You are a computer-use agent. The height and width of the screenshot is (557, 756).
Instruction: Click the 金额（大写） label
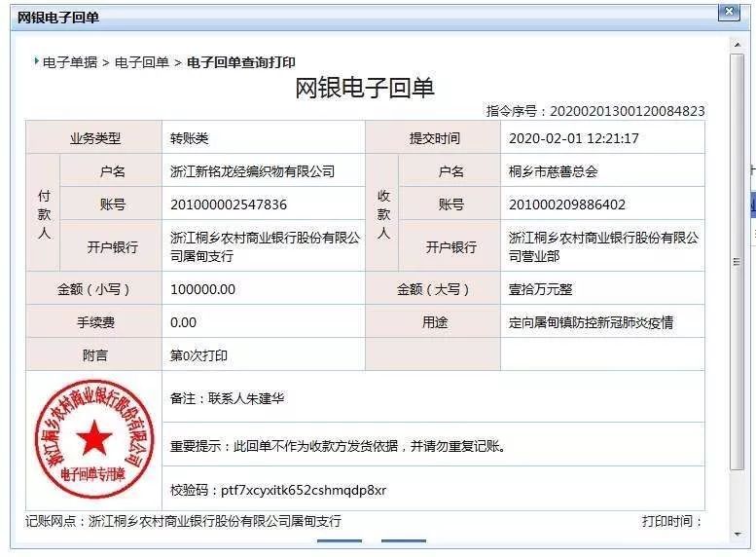click(x=433, y=289)
